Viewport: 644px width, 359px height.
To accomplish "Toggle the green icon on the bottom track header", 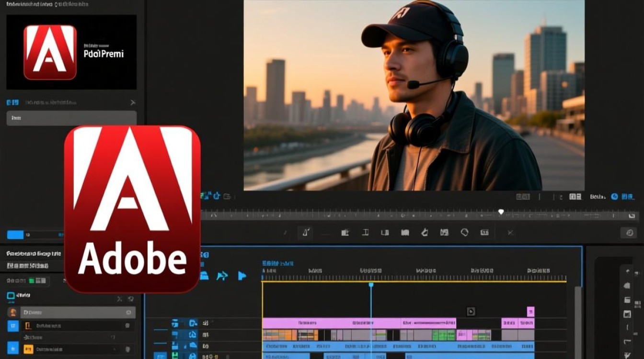I will click(175, 356).
